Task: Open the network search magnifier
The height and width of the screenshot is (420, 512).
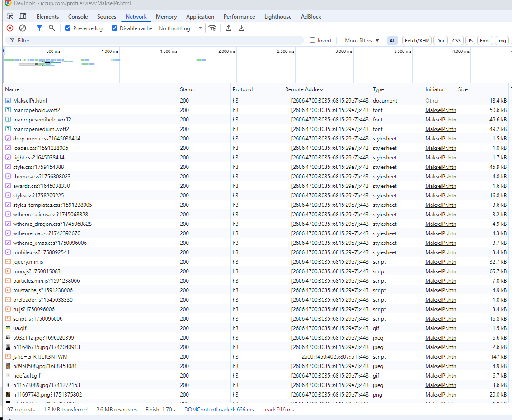Action: tap(52, 28)
